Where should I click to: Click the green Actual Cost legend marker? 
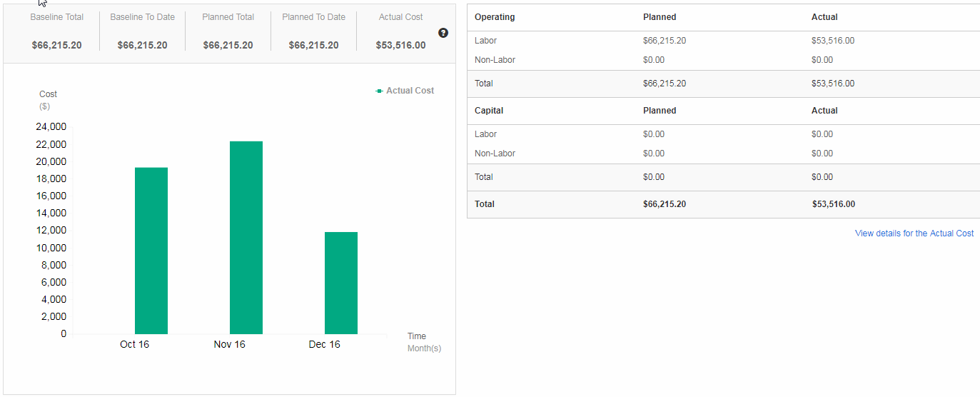tap(379, 91)
